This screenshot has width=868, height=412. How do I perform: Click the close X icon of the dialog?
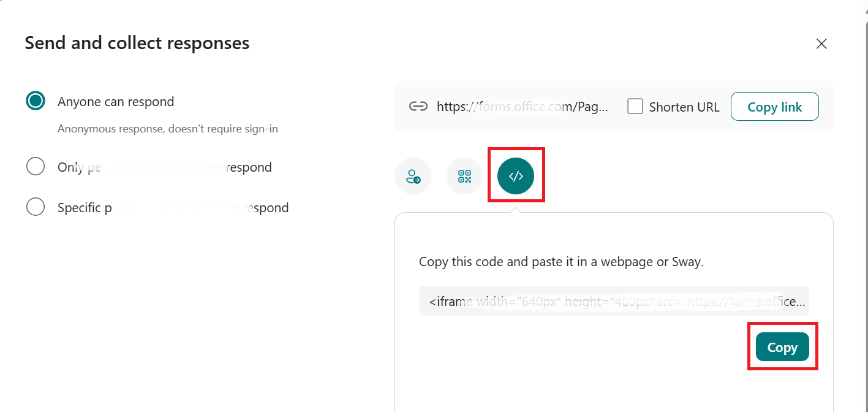[821, 44]
